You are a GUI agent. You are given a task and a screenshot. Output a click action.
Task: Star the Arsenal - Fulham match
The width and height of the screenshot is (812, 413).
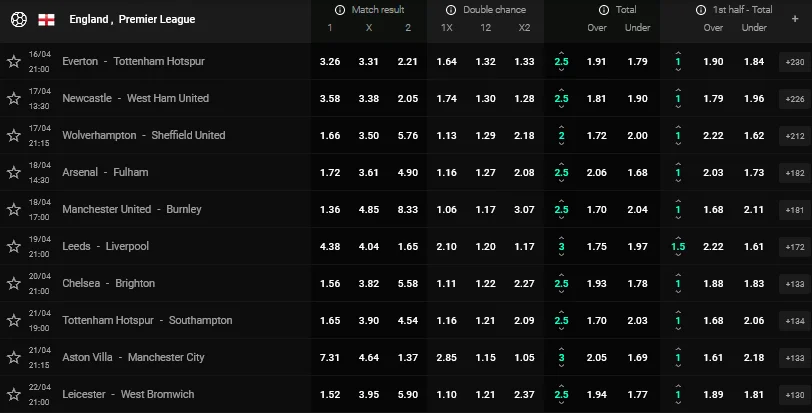pyautogui.click(x=14, y=173)
